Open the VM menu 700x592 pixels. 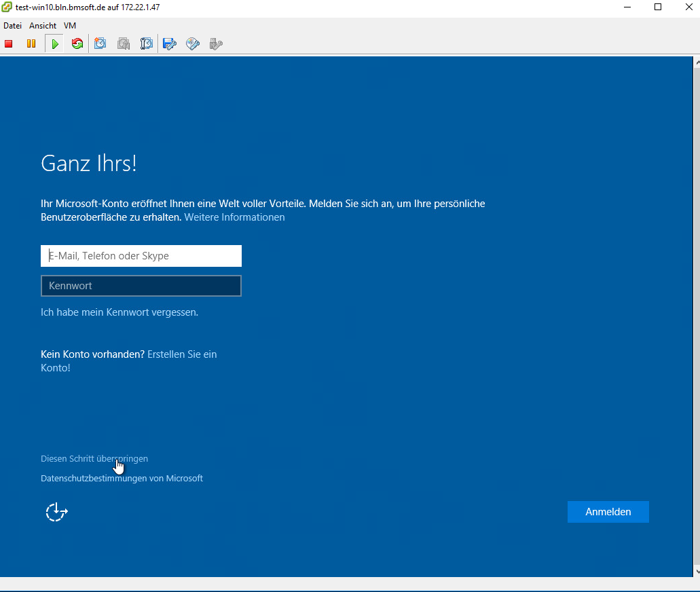(x=70, y=25)
